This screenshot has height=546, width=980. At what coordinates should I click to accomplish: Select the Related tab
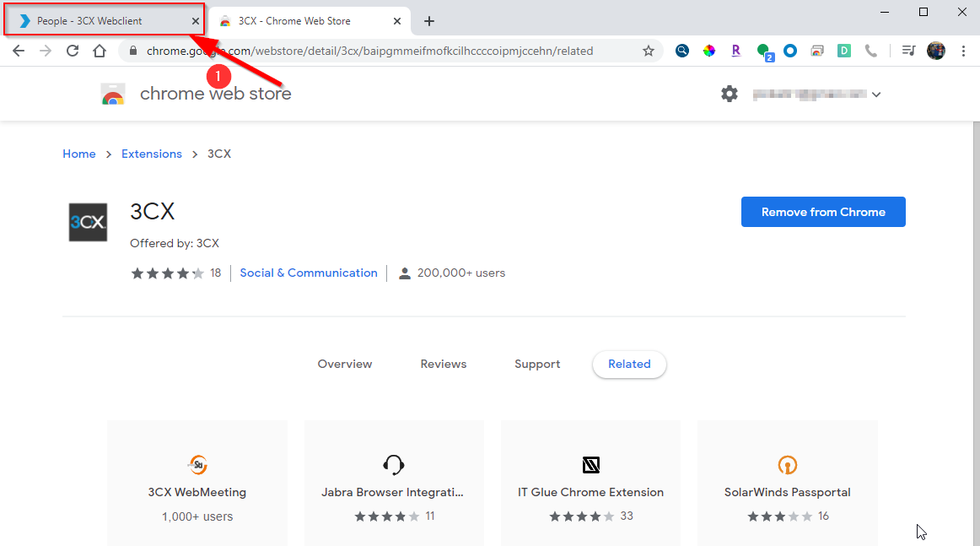click(x=629, y=364)
